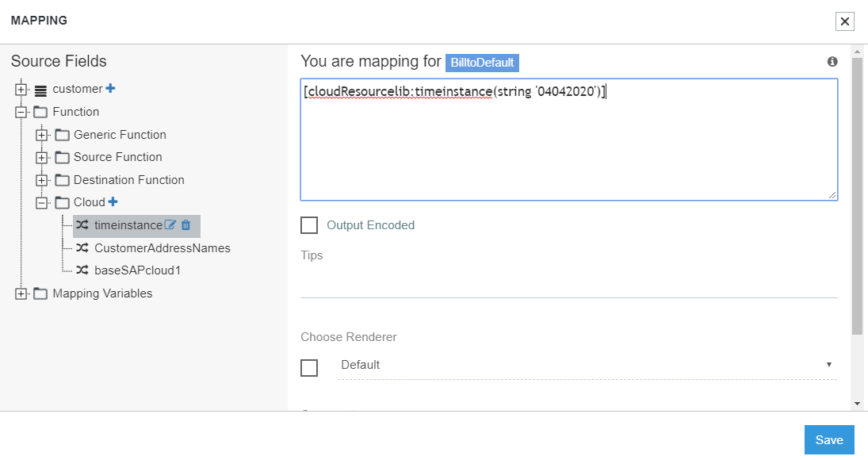This screenshot has width=868, height=460.
Task: Collapse the Function tree node
Action: [21, 112]
